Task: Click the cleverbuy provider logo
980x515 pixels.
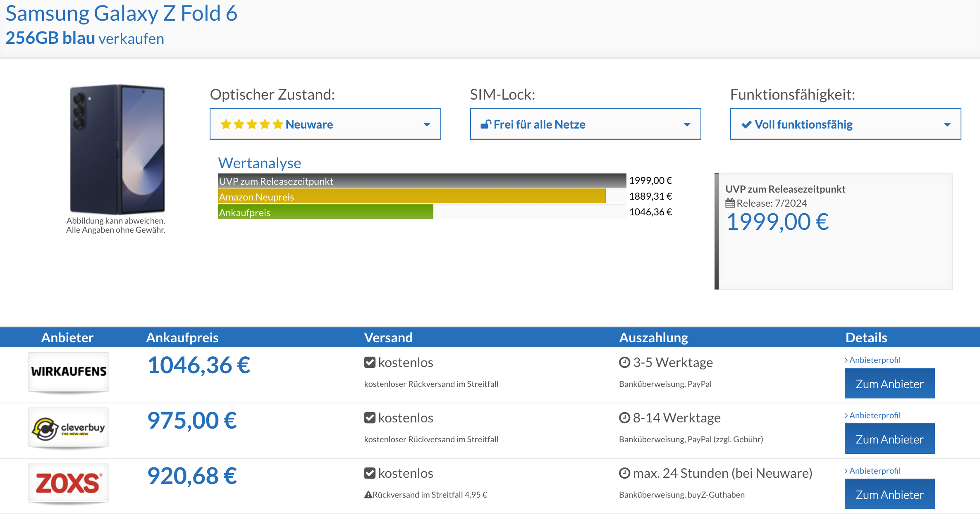Action: (69, 427)
